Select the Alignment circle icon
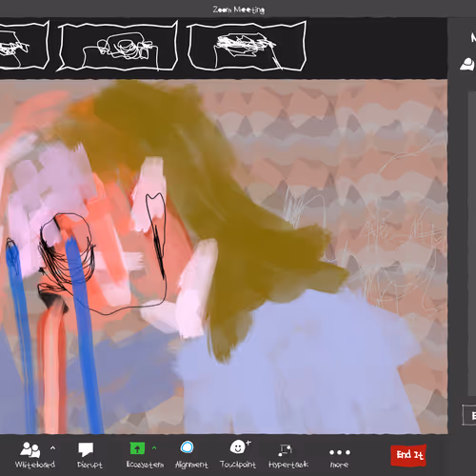The image size is (476, 476). click(x=187, y=447)
